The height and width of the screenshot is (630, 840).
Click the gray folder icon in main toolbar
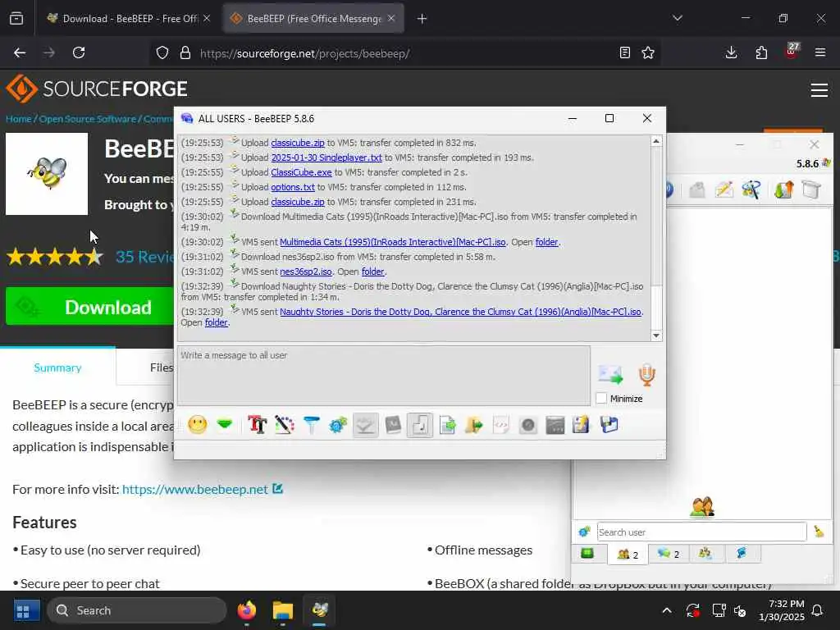(697, 189)
